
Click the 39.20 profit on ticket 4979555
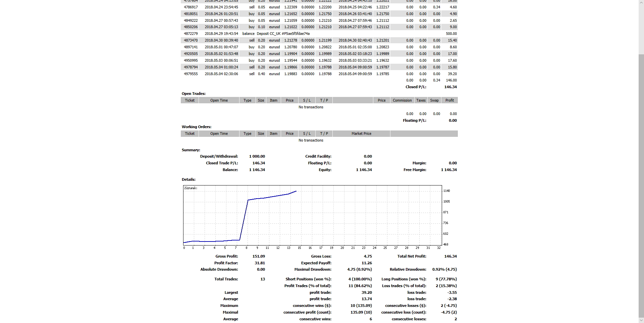[x=452, y=74]
